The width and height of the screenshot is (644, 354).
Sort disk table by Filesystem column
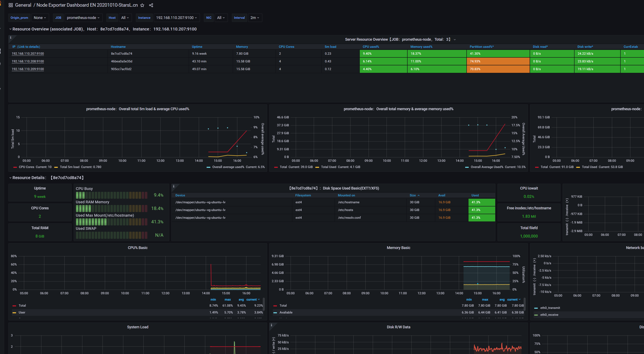point(303,195)
